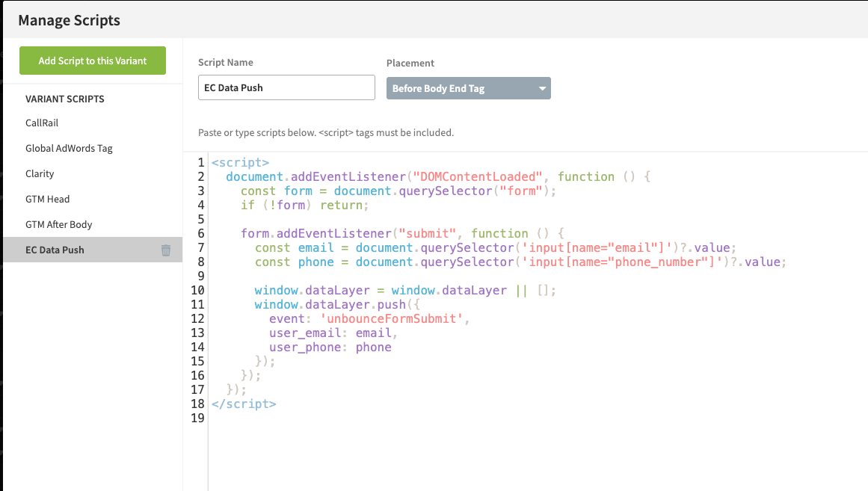Click the "DOMContentLoaded" string in line 2
This screenshot has height=491, width=868.
click(478, 176)
